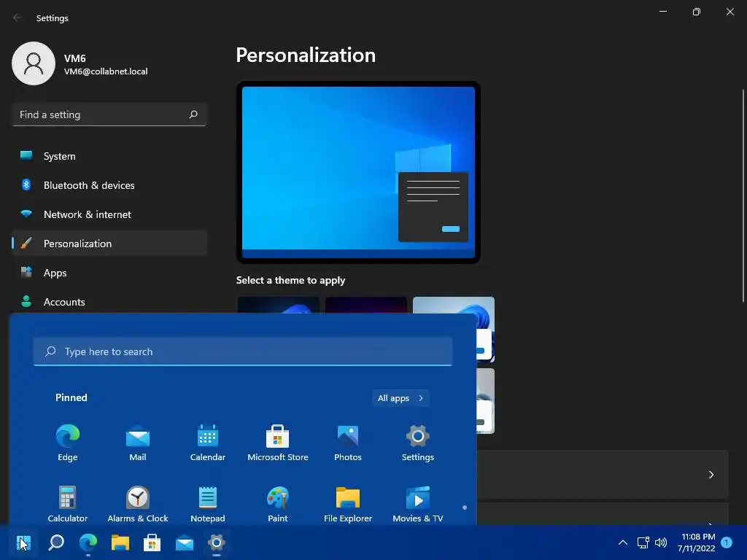Open Microsoft Store from taskbar
Image resolution: width=747 pixels, height=560 pixels.
click(152, 542)
